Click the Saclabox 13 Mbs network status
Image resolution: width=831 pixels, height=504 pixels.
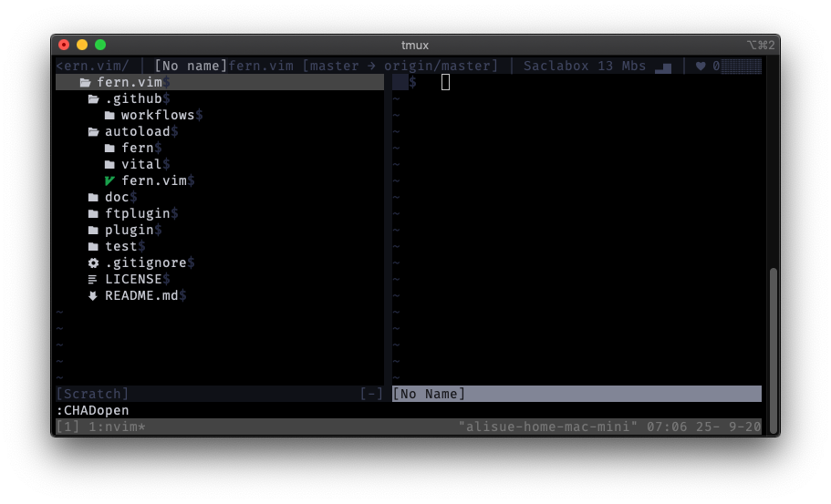click(x=585, y=66)
